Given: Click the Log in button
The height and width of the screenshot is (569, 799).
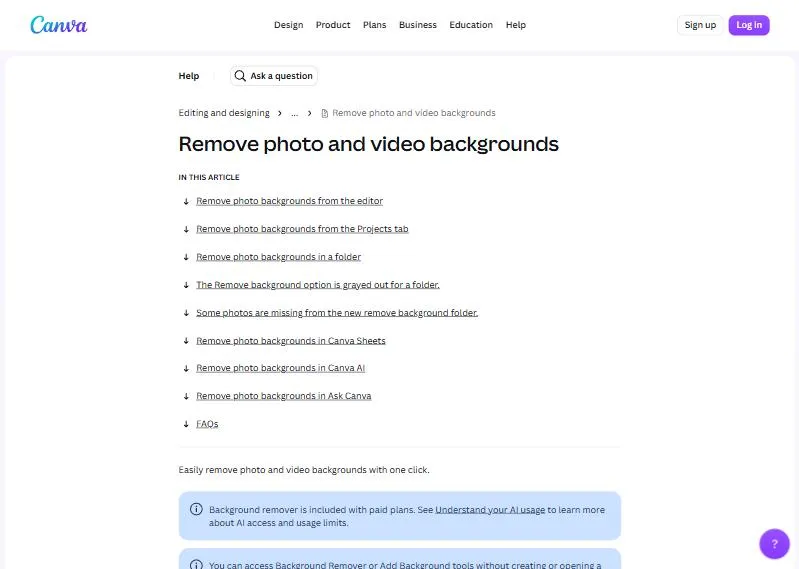Looking at the screenshot, I should 749,25.
